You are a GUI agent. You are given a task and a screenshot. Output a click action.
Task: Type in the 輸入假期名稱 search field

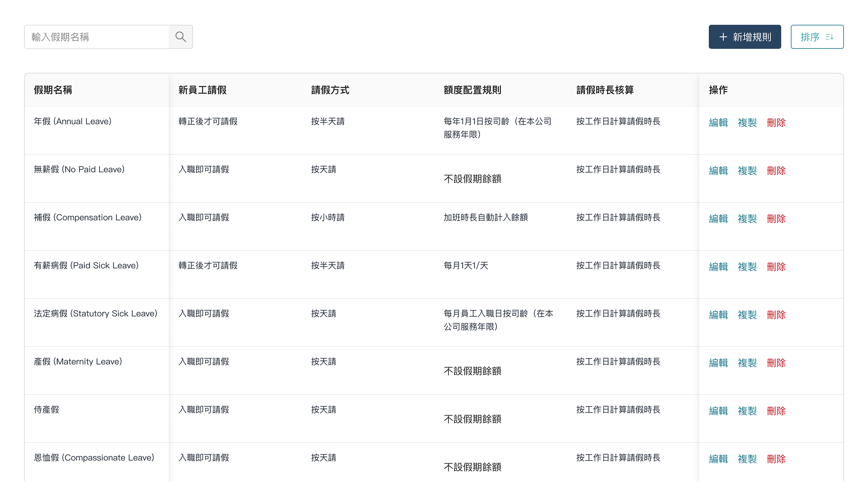tap(97, 37)
